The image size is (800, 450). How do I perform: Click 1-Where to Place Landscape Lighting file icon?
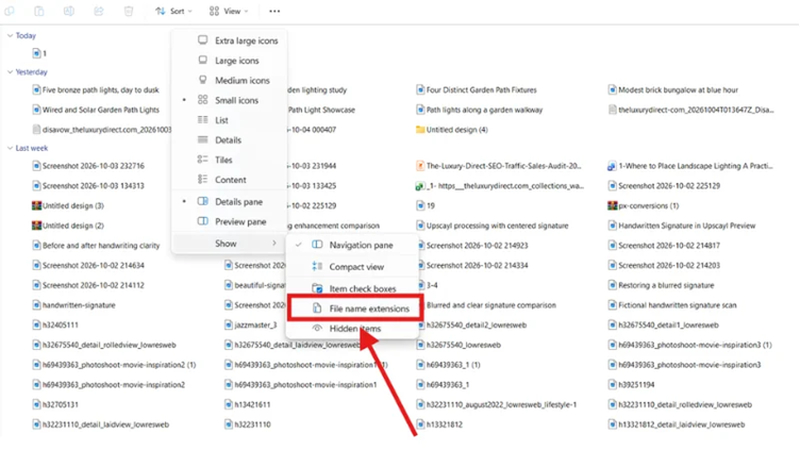coord(612,166)
